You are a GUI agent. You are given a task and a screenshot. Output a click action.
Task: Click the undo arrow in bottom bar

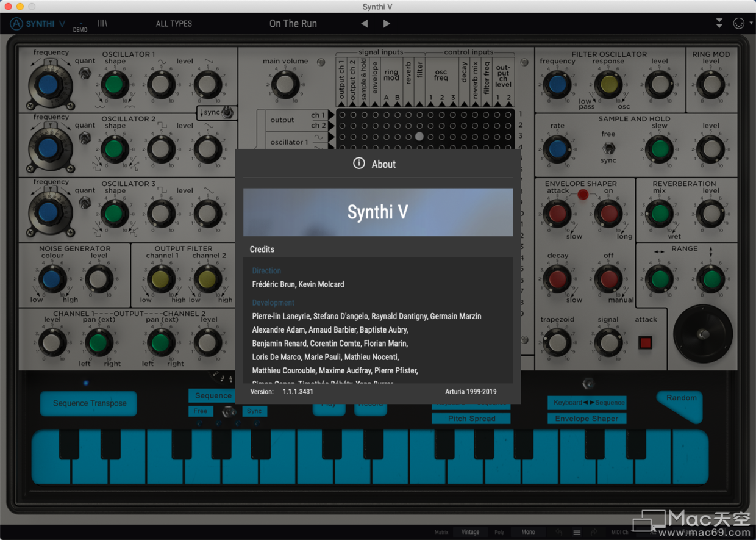559,532
